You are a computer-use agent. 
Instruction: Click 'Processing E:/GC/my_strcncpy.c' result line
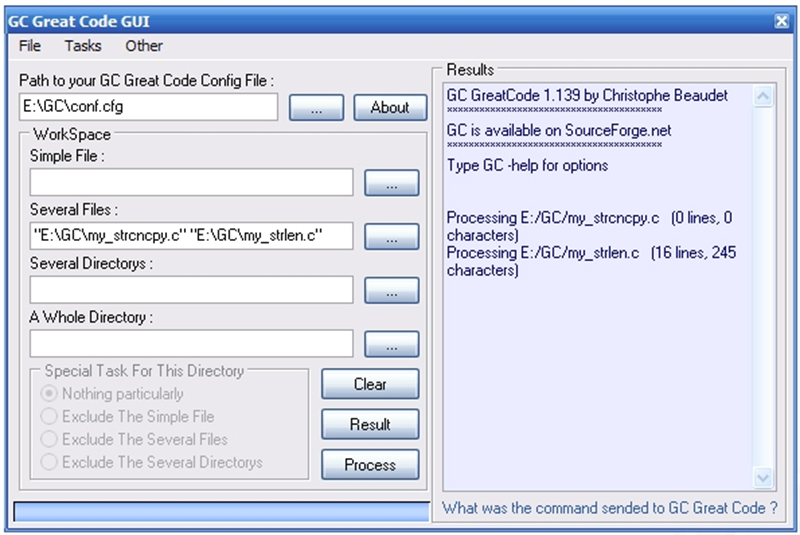pos(589,226)
